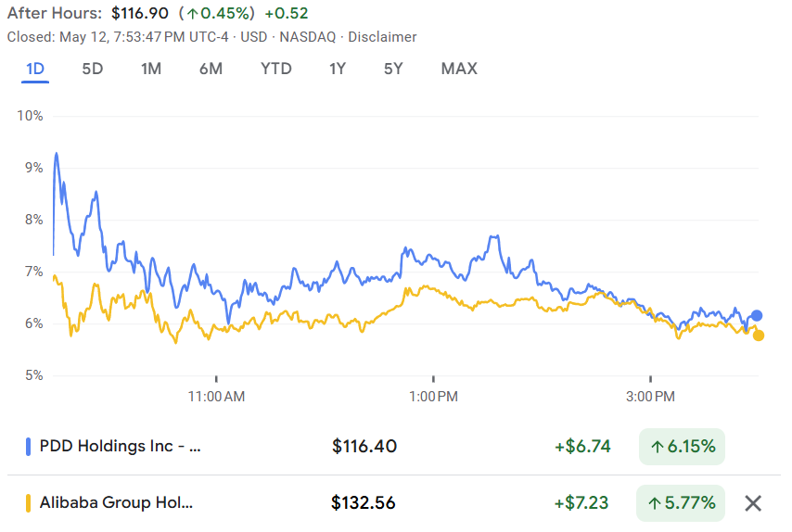Image resolution: width=792 pixels, height=532 pixels.
Task: Click the NASDAQ exchange label
Action: tap(308, 37)
